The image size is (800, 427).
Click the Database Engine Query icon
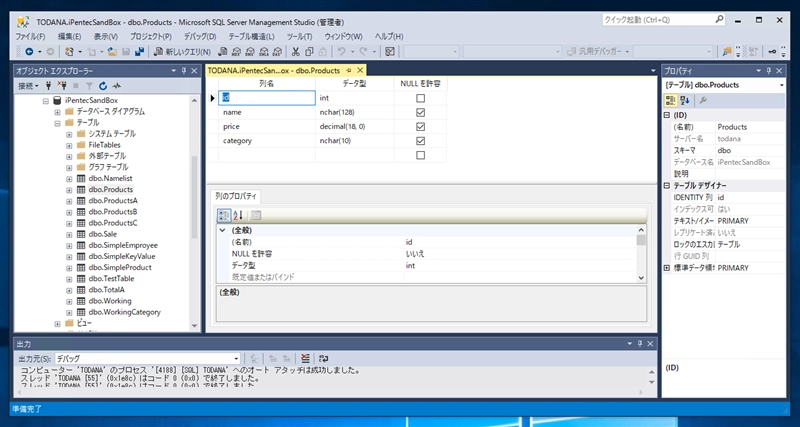pos(222,52)
